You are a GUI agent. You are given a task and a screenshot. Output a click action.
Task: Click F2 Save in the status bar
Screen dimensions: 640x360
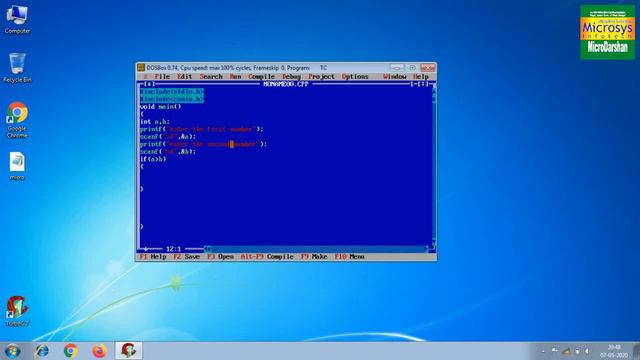[x=187, y=256]
